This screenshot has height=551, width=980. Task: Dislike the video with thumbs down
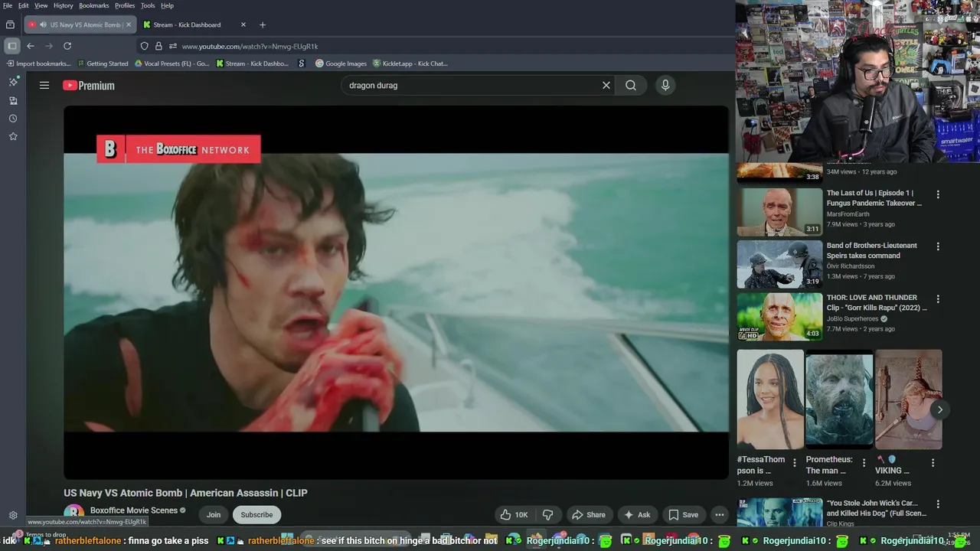click(548, 515)
